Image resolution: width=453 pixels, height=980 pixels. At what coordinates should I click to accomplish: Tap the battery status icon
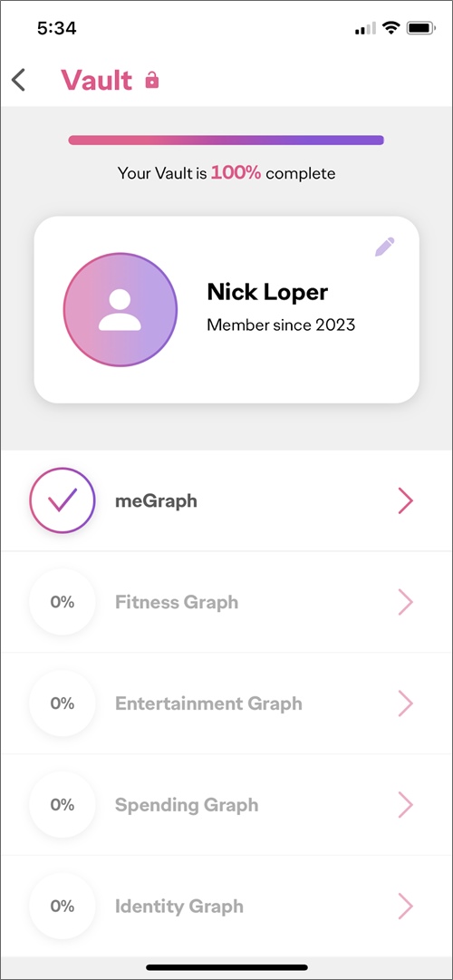(421, 28)
